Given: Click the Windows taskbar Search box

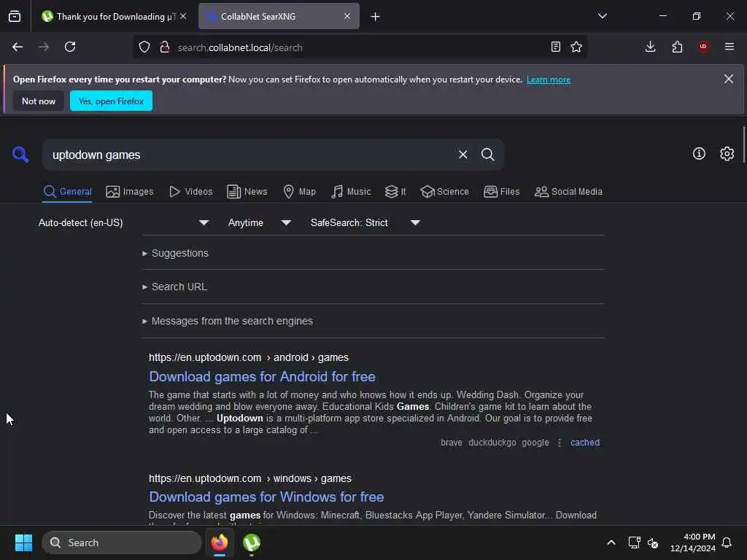Looking at the screenshot, I should point(122,542).
